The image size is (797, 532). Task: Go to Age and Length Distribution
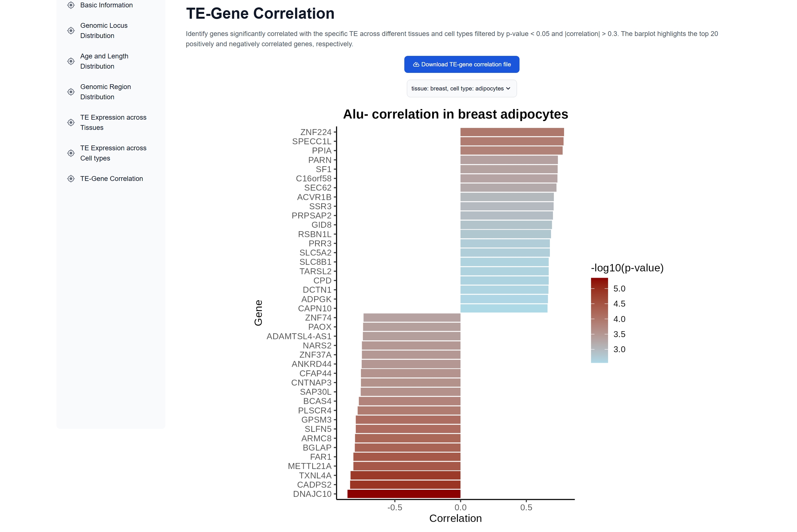point(104,61)
